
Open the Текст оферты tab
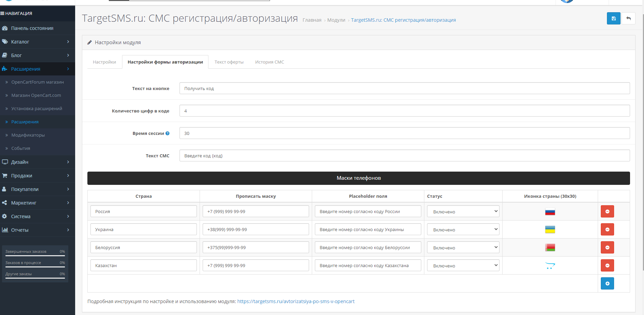[229, 62]
